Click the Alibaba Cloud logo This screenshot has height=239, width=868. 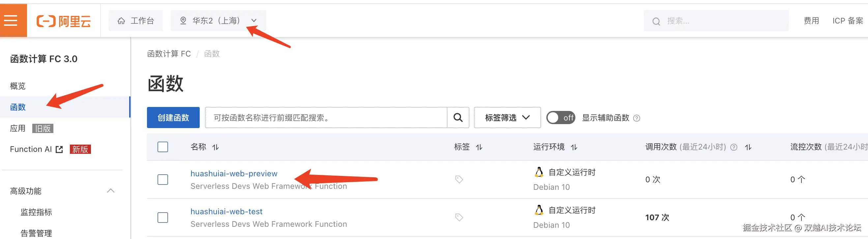click(64, 21)
